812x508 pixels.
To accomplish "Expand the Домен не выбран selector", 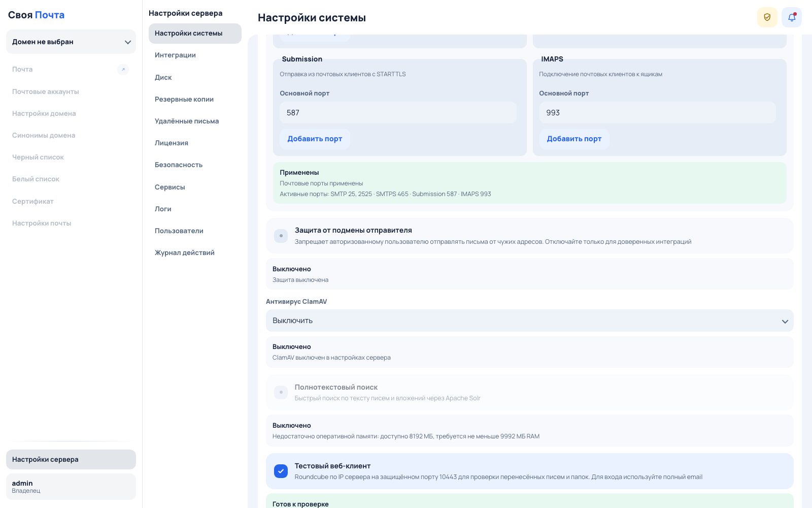I will pyautogui.click(x=71, y=42).
